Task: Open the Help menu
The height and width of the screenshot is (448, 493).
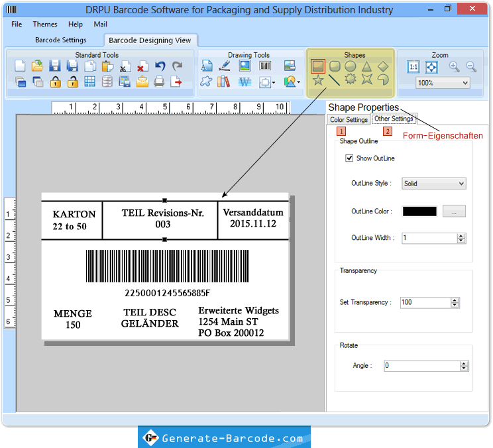Action: pos(76,25)
